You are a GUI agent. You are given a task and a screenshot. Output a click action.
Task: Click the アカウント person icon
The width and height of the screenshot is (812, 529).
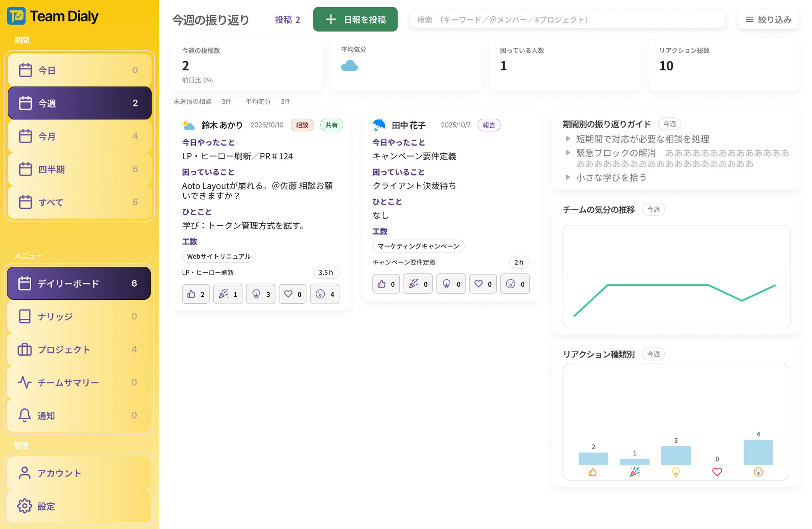tap(24, 472)
